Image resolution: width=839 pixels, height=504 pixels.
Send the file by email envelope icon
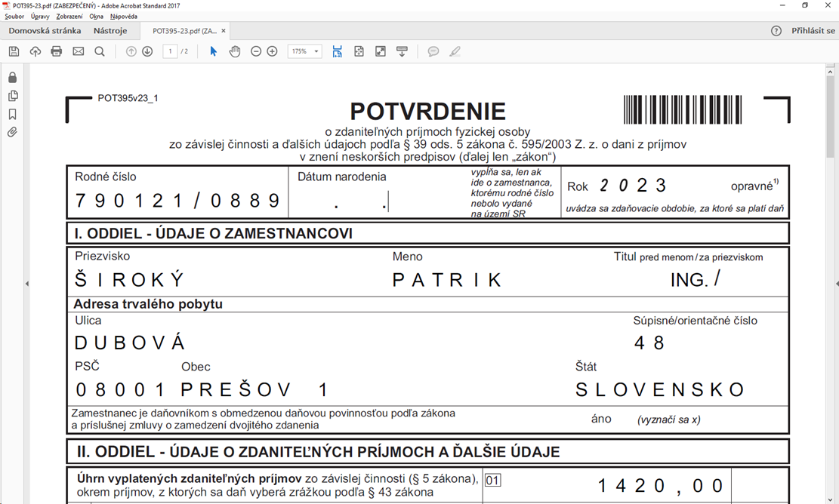[x=78, y=51]
